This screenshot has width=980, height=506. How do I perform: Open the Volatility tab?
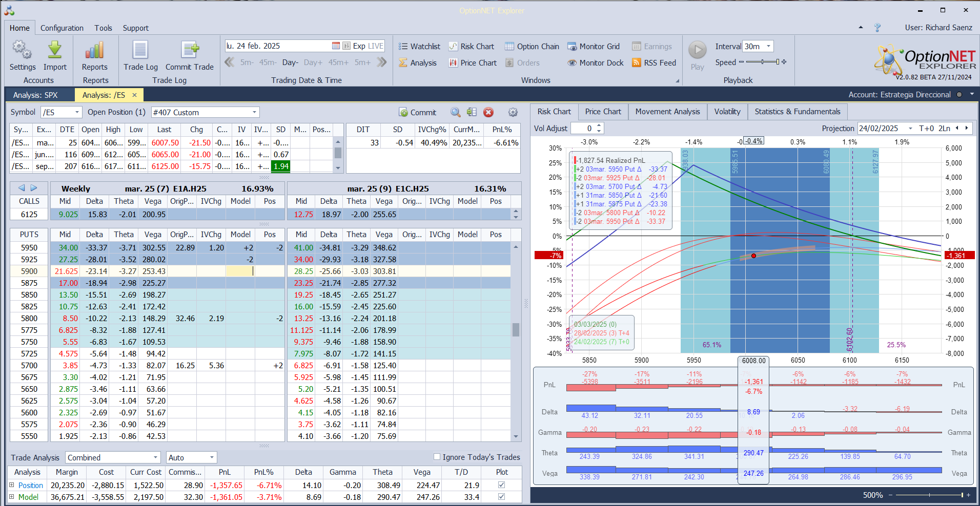click(727, 112)
